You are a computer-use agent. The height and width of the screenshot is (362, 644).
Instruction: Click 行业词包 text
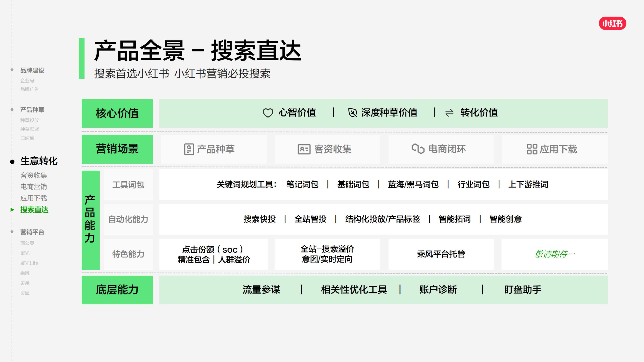coord(474,185)
